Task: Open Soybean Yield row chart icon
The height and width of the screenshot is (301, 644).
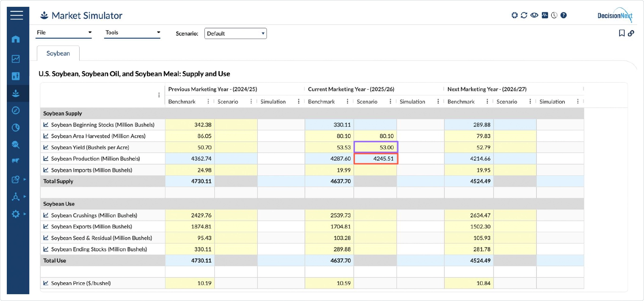Action: coord(46,147)
